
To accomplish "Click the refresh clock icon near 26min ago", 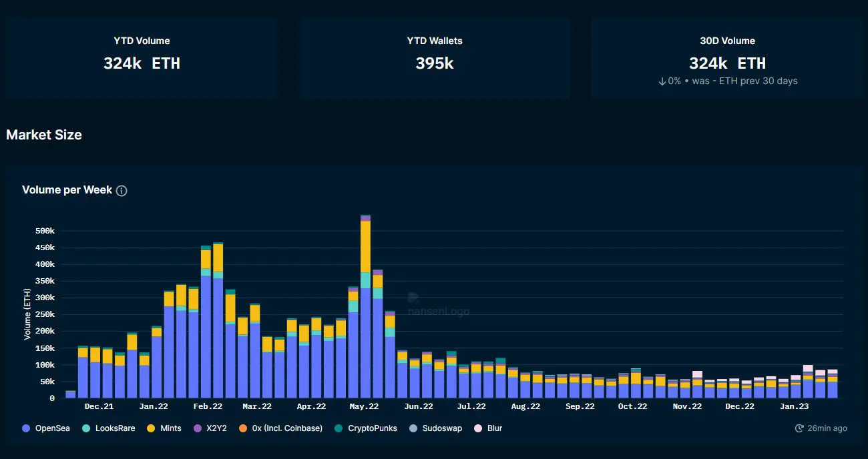I will coord(799,428).
